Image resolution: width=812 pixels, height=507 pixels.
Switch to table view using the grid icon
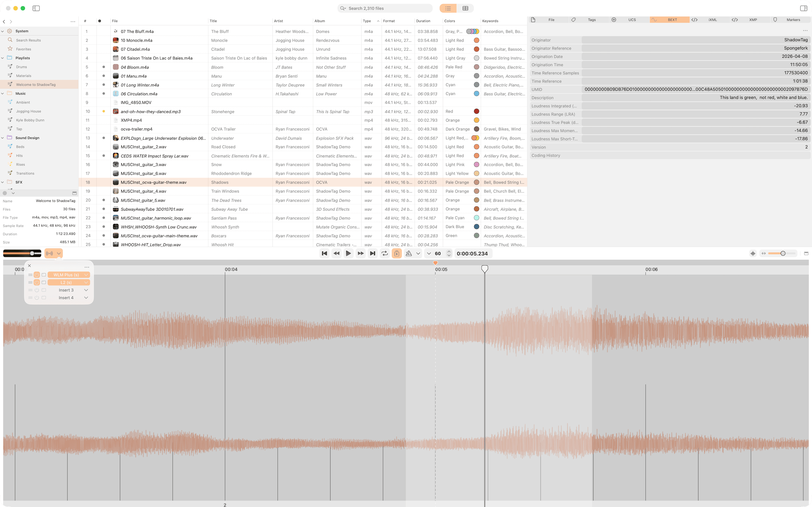[465, 8]
